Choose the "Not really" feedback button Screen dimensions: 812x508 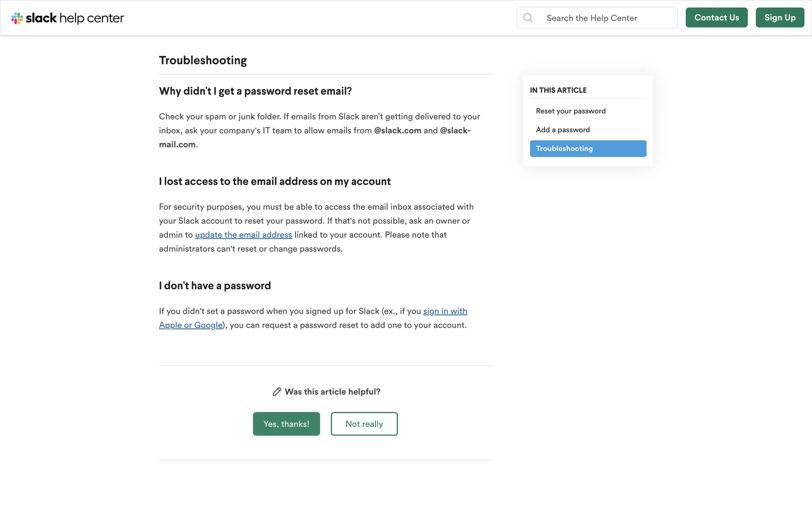click(364, 424)
